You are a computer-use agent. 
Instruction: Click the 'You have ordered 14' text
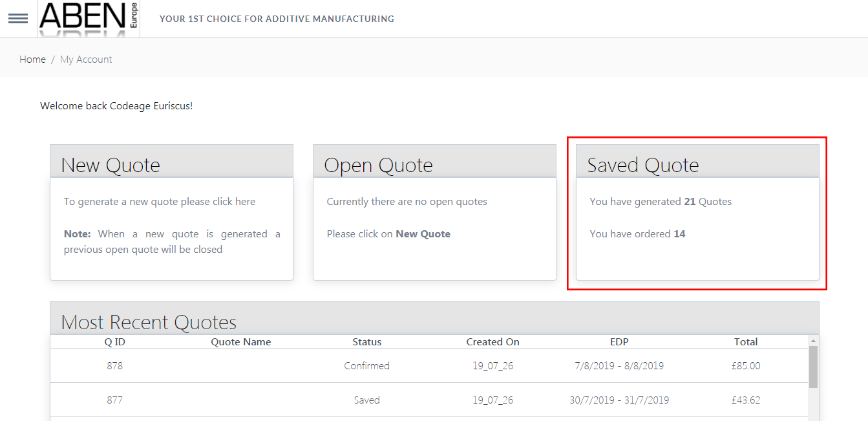point(637,234)
